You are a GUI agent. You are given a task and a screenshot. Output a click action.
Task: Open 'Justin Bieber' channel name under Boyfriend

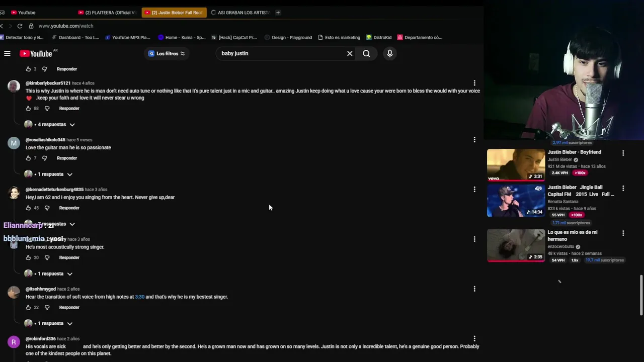pyautogui.click(x=560, y=159)
